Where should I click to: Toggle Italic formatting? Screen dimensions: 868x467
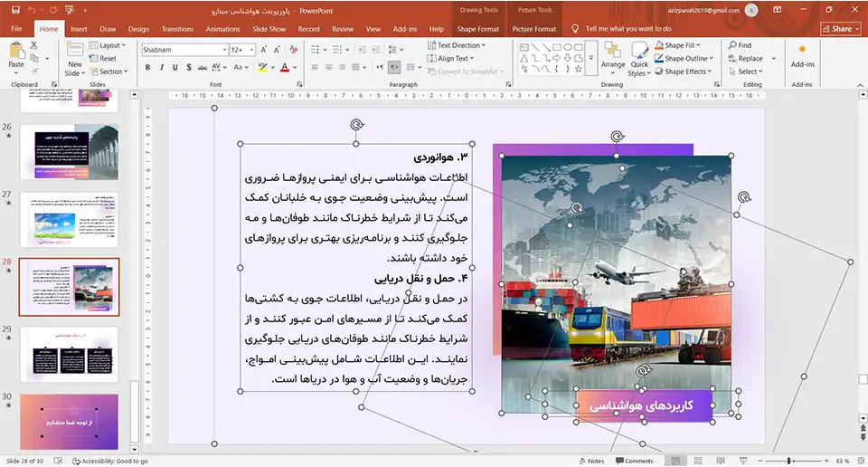(x=162, y=67)
